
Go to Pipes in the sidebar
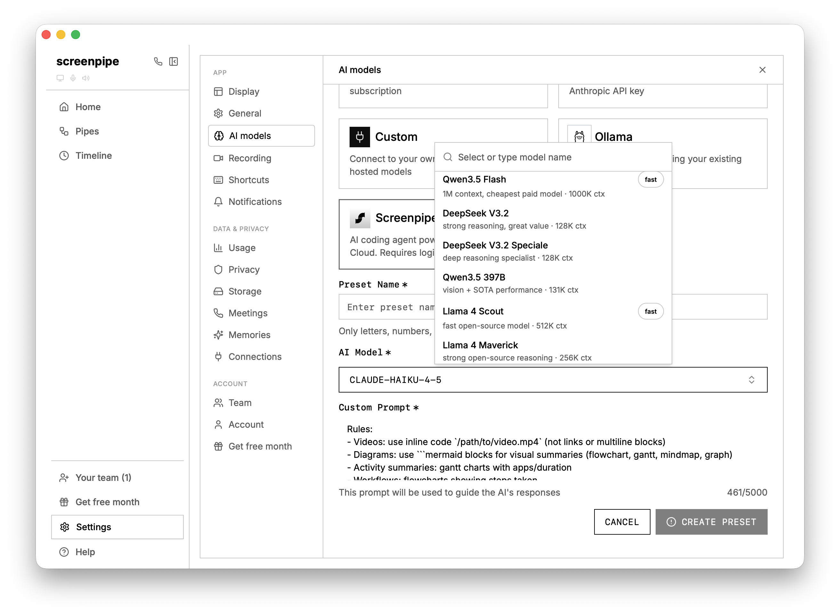pyautogui.click(x=87, y=131)
